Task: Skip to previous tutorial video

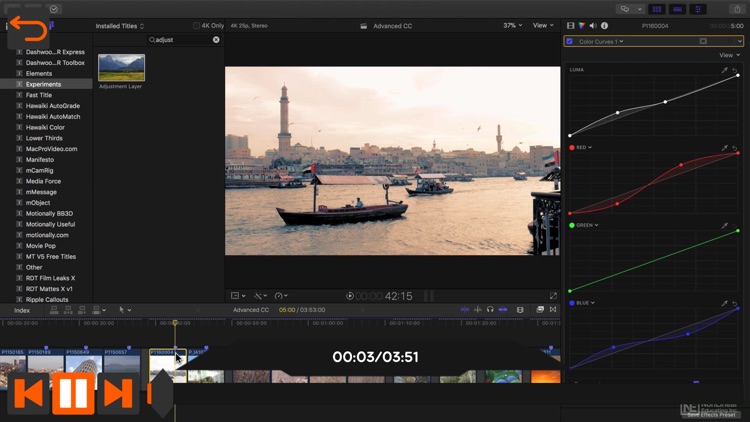Action: point(28,393)
